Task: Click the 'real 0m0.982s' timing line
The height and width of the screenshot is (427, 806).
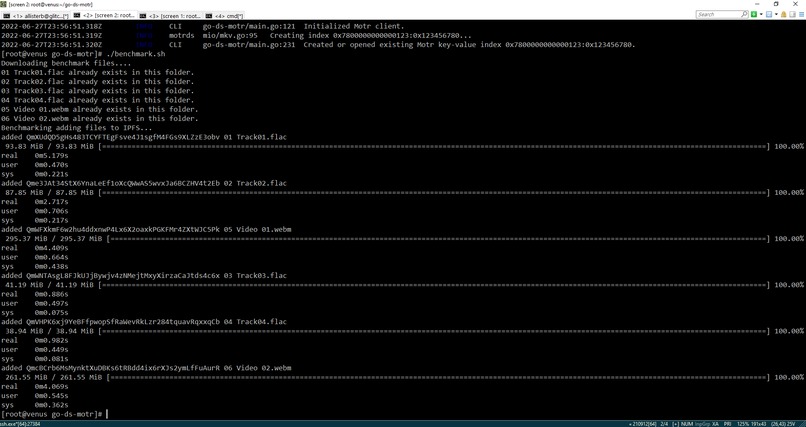Action: click(35, 341)
